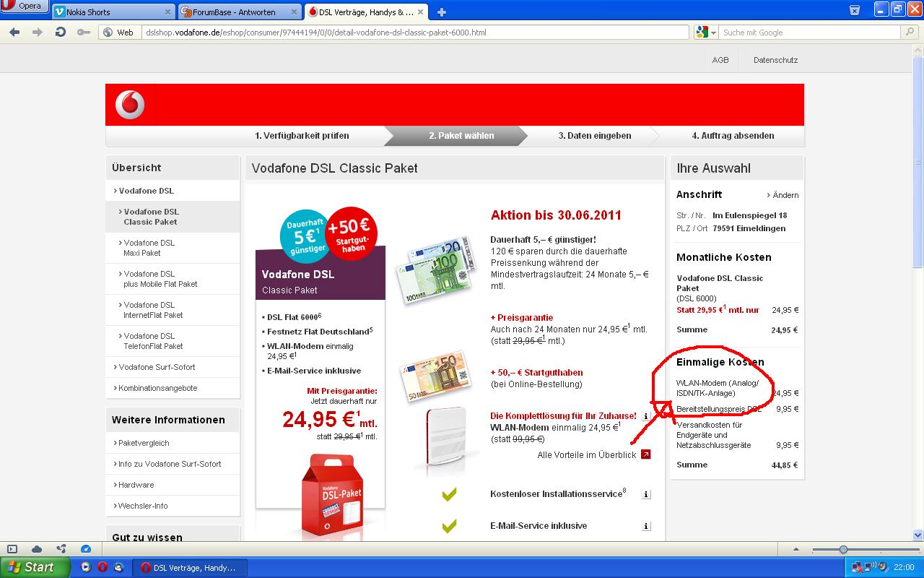Click the search magnifier button

pos(911,33)
